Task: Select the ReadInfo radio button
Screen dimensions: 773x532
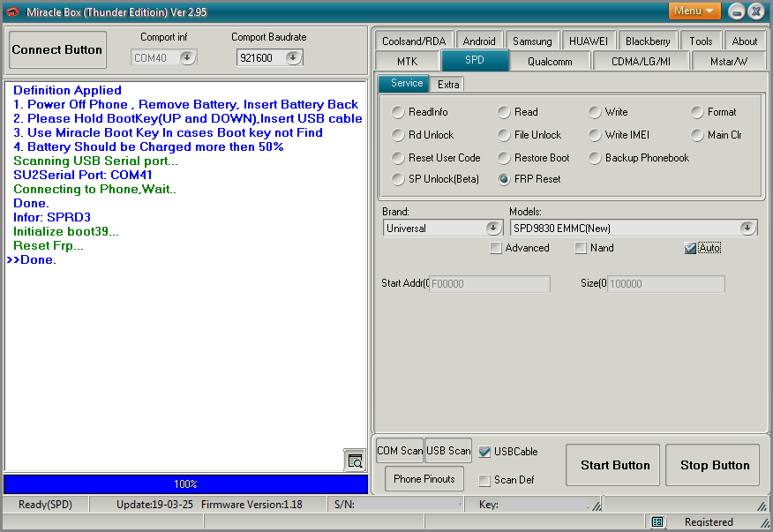Action: click(398, 112)
